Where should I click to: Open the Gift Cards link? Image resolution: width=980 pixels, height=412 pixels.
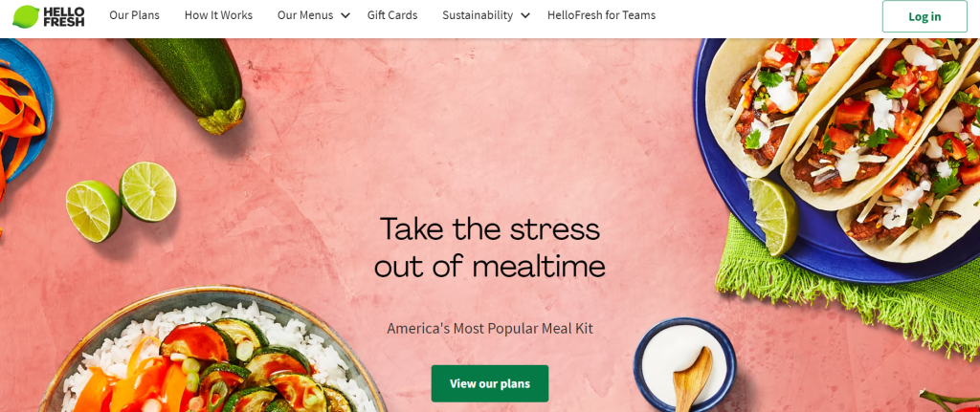(x=392, y=15)
